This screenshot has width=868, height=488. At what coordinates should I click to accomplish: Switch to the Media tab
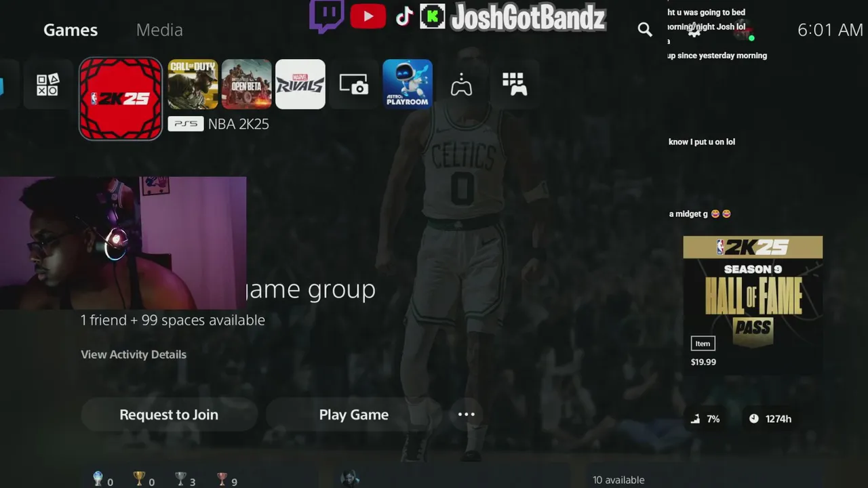[x=159, y=30]
